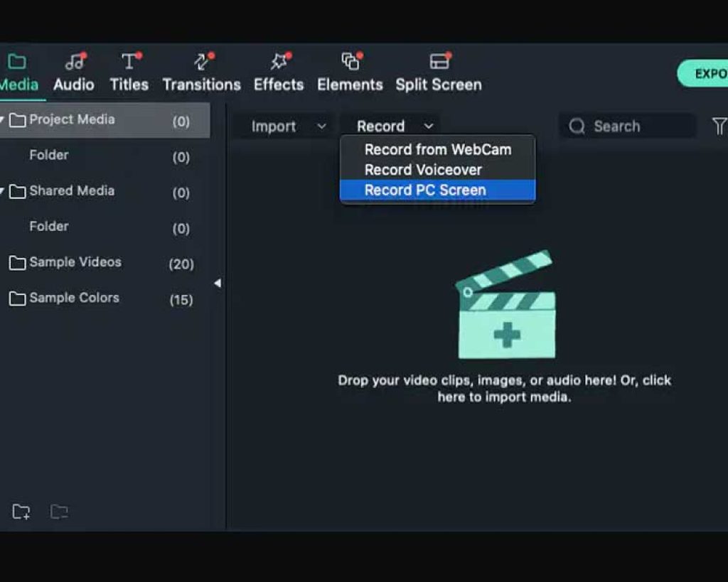This screenshot has width=728, height=582.
Task: Click the add new folder icon
Action: (21, 512)
